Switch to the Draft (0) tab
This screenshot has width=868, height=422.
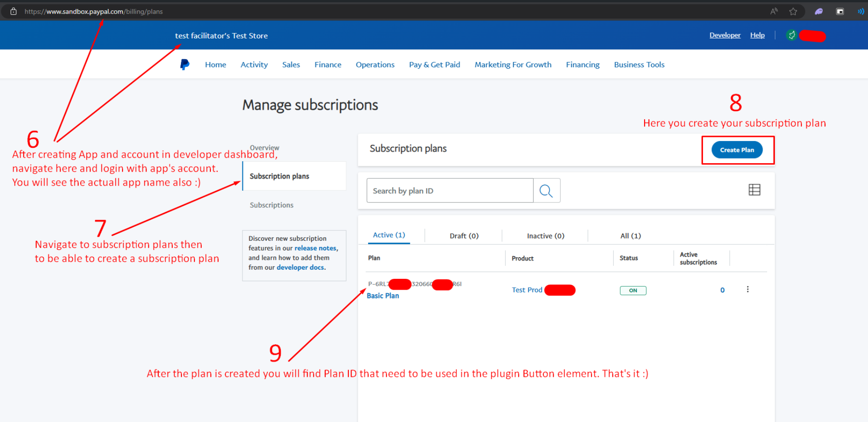tap(464, 236)
